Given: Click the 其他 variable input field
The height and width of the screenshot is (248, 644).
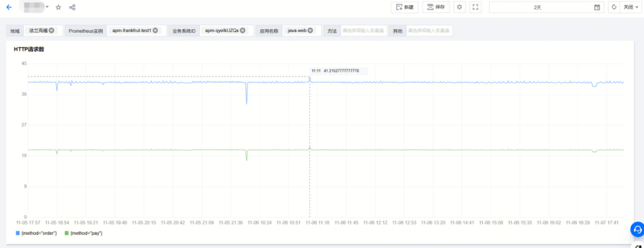Looking at the screenshot, I should [429, 31].
